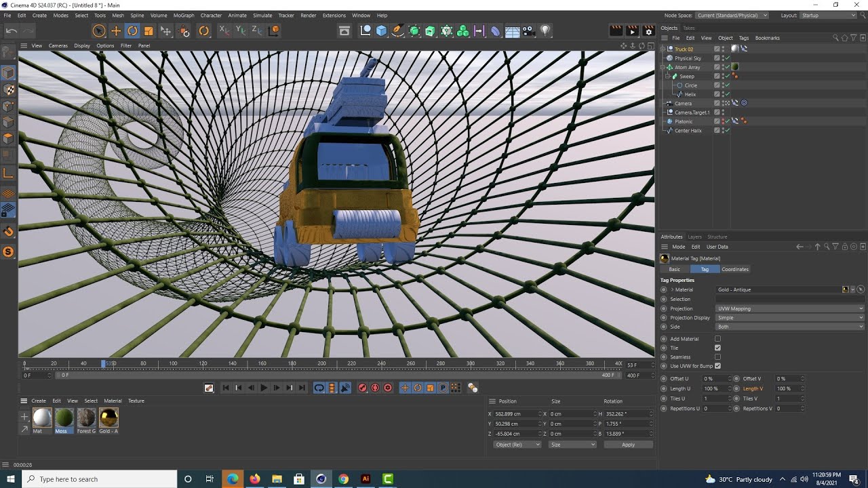868x488 pixels.
Task: Toggle the Y axis lock
Action: 241,30
